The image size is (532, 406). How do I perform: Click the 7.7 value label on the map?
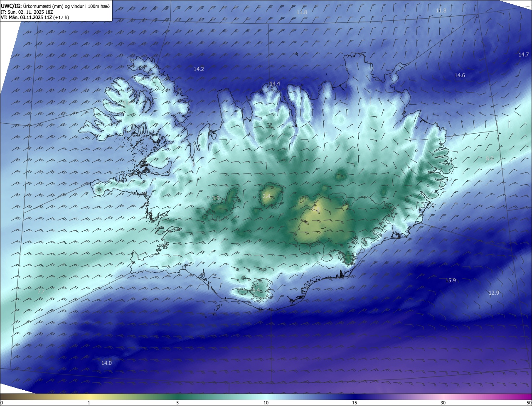tap(41, 292)
